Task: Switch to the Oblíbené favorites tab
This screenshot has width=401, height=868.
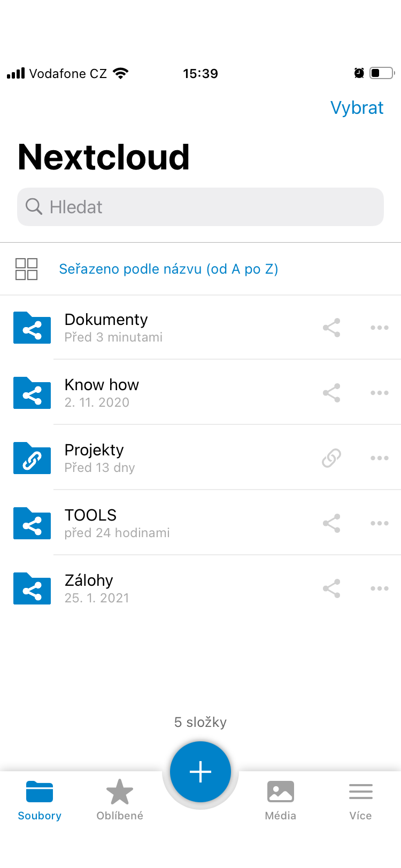Action: pos(120,800)
